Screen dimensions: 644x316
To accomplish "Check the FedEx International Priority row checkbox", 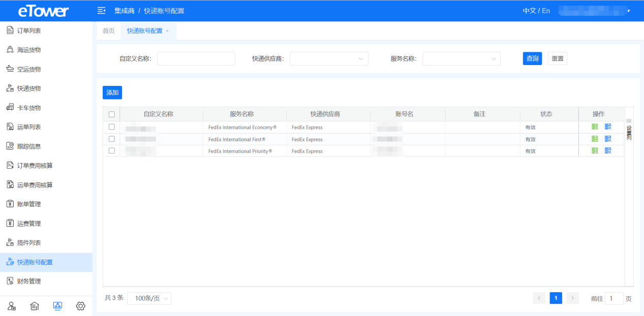I will click(112, 150).
